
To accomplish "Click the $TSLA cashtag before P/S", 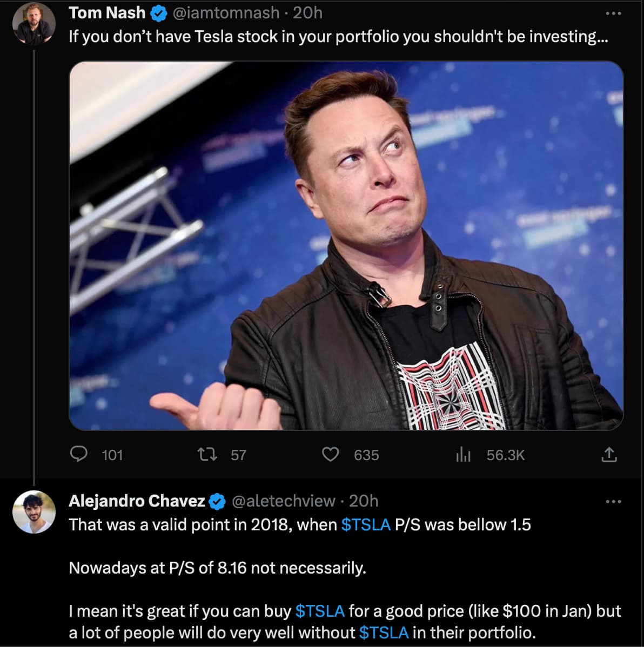I will [x=366, y=525].
